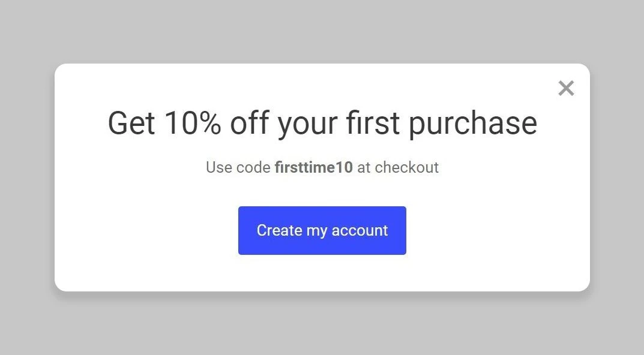Click the bold firsttime10 promo code

coord(313,167)
